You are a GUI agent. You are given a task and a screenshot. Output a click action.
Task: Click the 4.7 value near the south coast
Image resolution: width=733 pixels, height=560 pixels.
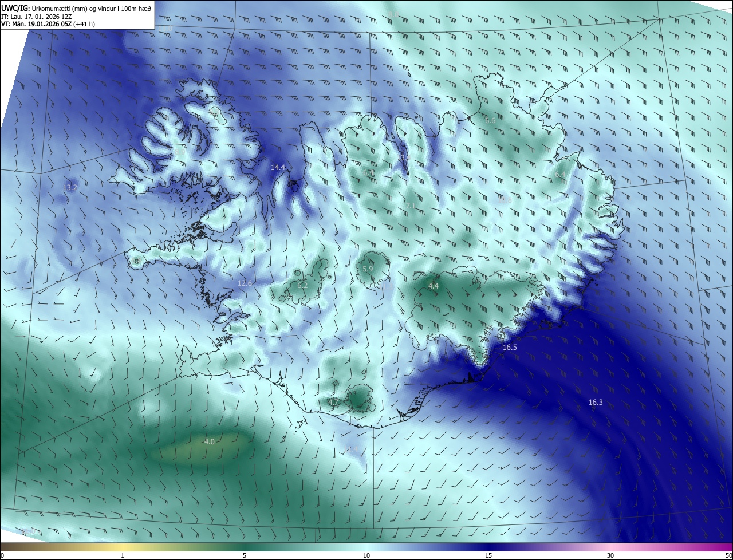tap(333, 403)
